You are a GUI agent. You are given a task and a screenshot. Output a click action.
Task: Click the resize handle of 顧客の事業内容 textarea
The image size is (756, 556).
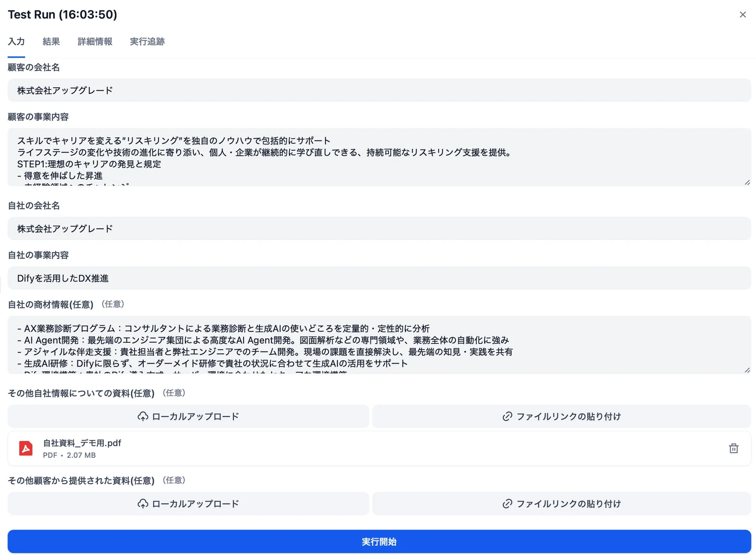click(x=747, y=181)
